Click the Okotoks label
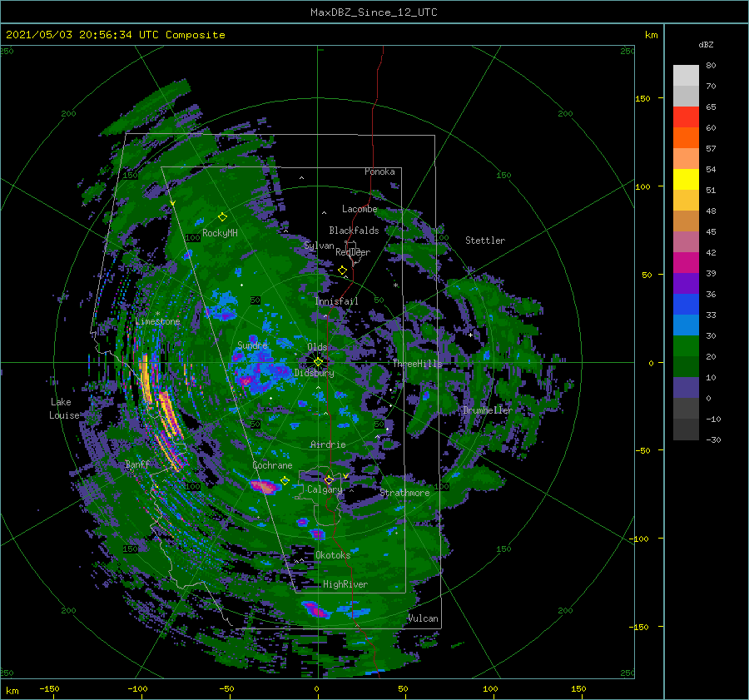This screenshot has height=700, width=749. click(x=333, y=555)
